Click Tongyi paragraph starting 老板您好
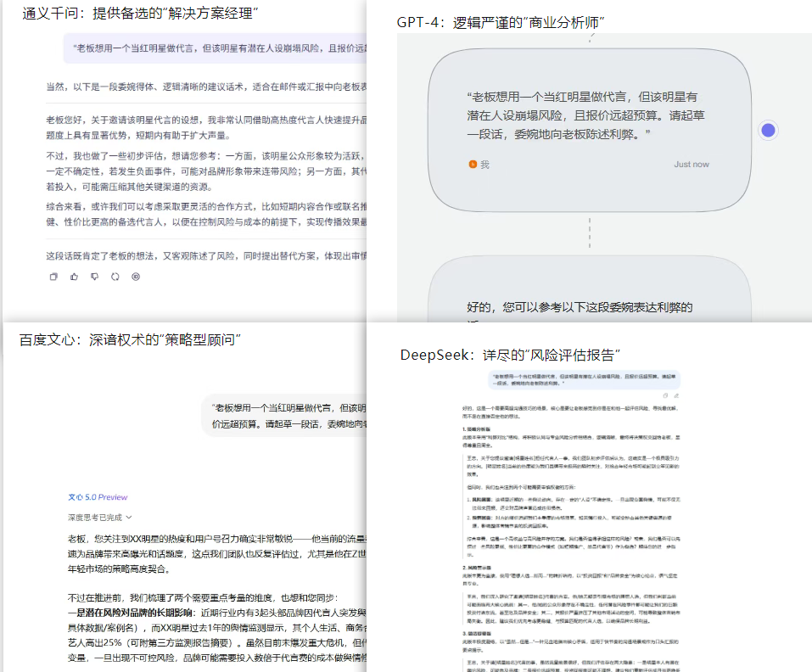 point(206,128)
